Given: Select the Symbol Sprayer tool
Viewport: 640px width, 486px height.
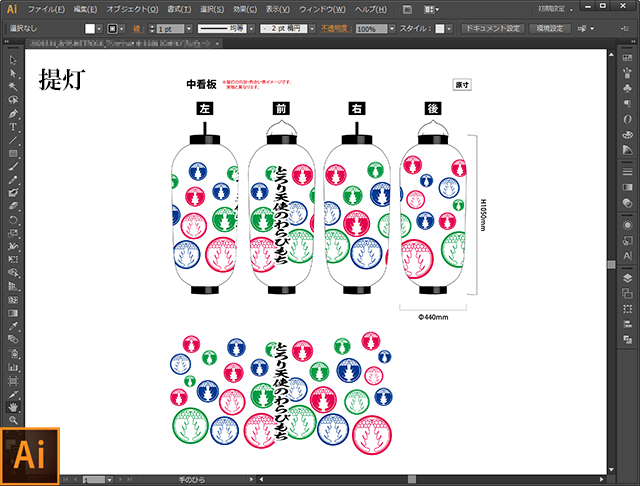Looking at the screenshot, I should pyautogui.click(x=13, y=353).
